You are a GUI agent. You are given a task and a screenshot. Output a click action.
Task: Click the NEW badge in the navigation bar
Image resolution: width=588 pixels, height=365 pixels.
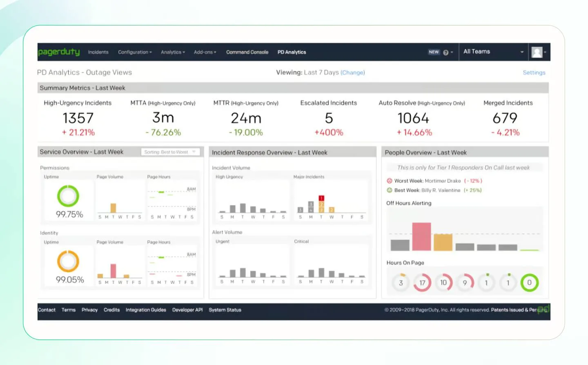434,52
